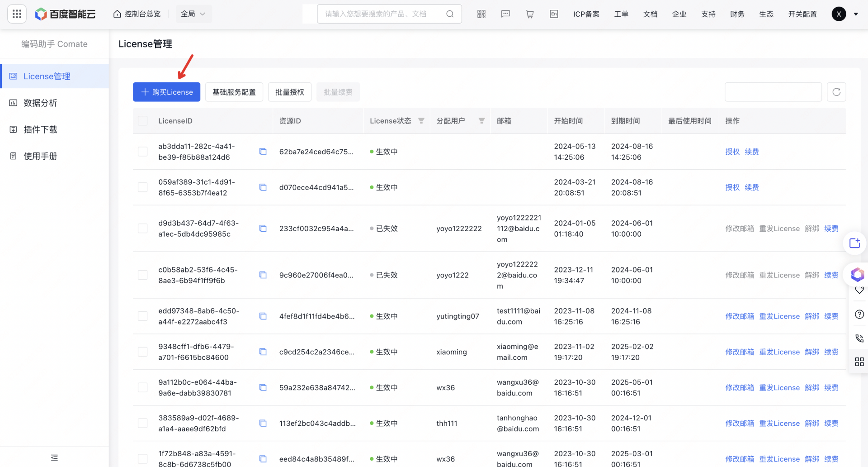This screenshot has height=467, width=868.
Task: Click 续费 for license 059af389
Action: tap(752, 187)
